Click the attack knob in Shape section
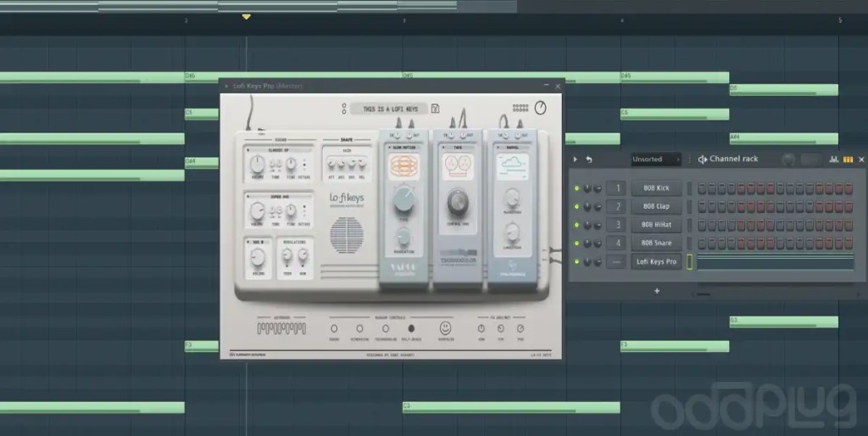 tap(331, 165)
